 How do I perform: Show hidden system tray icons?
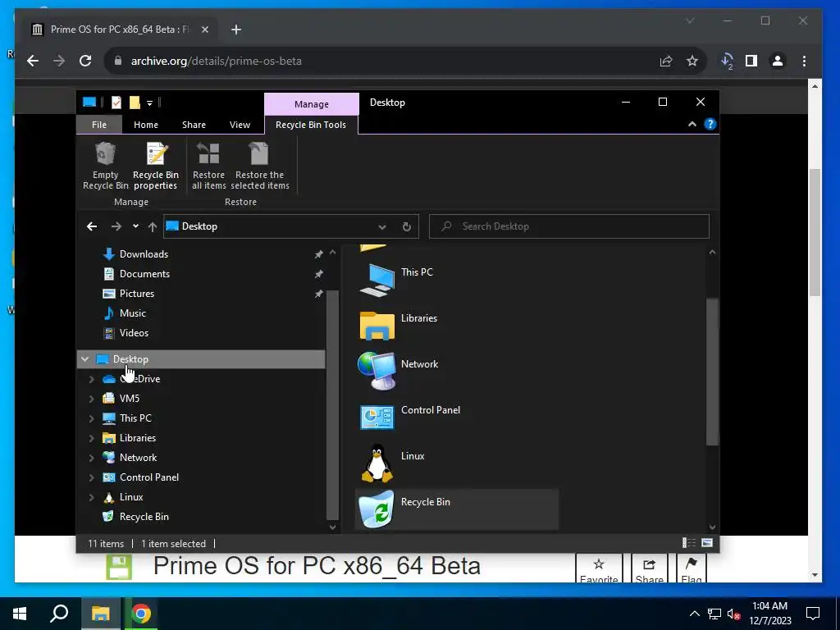pos(694,614)
